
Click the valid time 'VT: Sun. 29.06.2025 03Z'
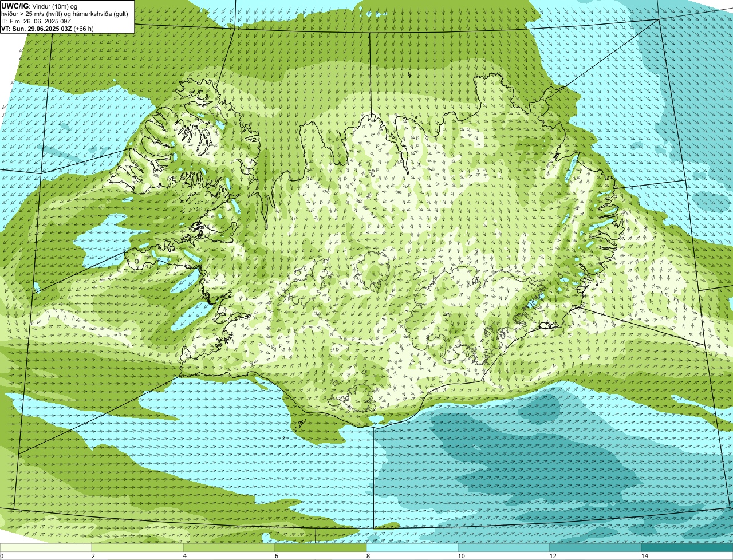tap(37, 28)
